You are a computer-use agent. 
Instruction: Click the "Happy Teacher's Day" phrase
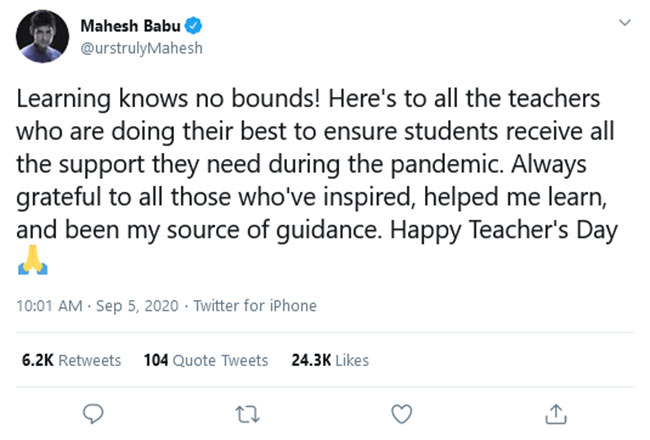coord(502,233)
